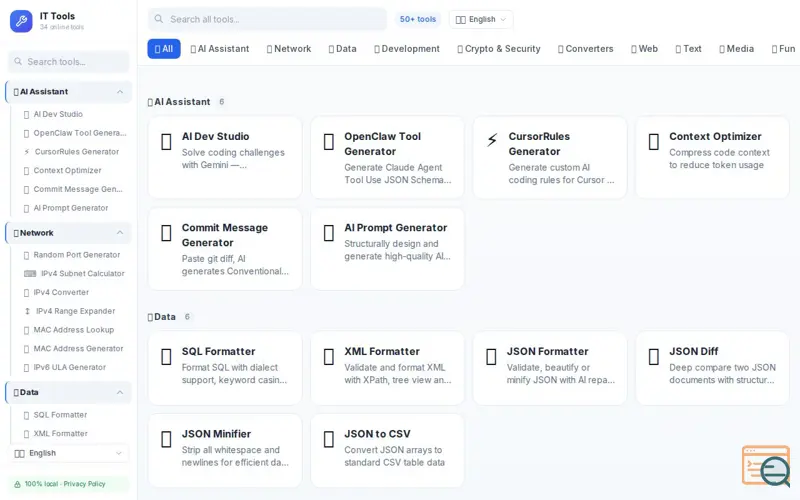Click the AI Prompt Generator card icon
800x500 pixels.
(x=329, y=233)
